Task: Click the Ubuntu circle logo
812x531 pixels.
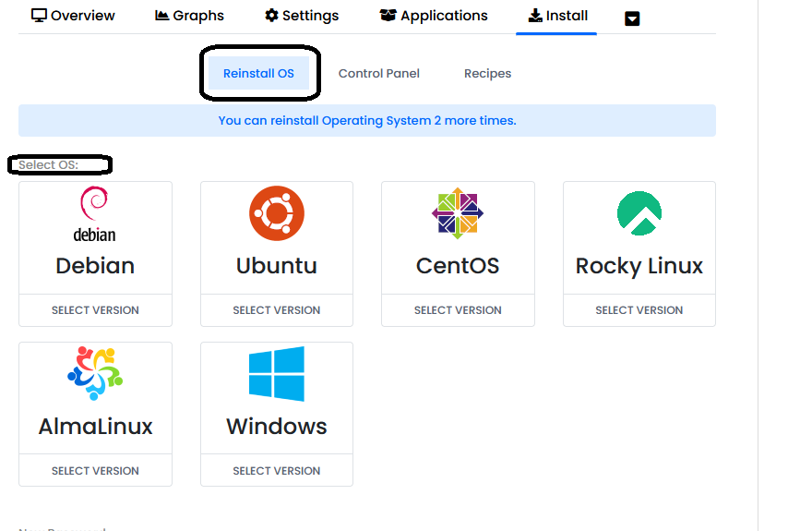Action: pos(277,213)
